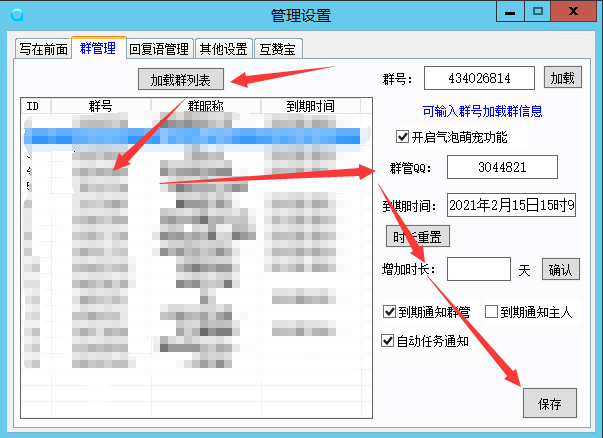This screenshot has height=438, width=603.
Task: Click the 到期时间 column header in list
Action: point(310,106)
